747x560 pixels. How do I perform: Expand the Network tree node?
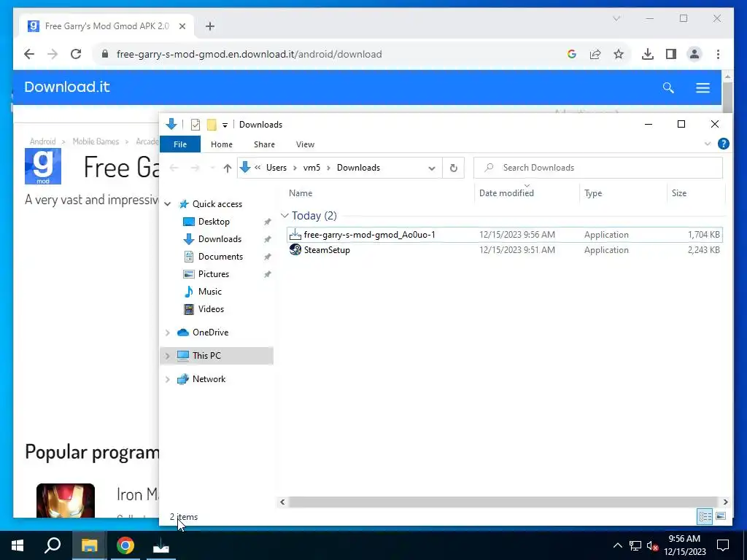coord(168,379)
